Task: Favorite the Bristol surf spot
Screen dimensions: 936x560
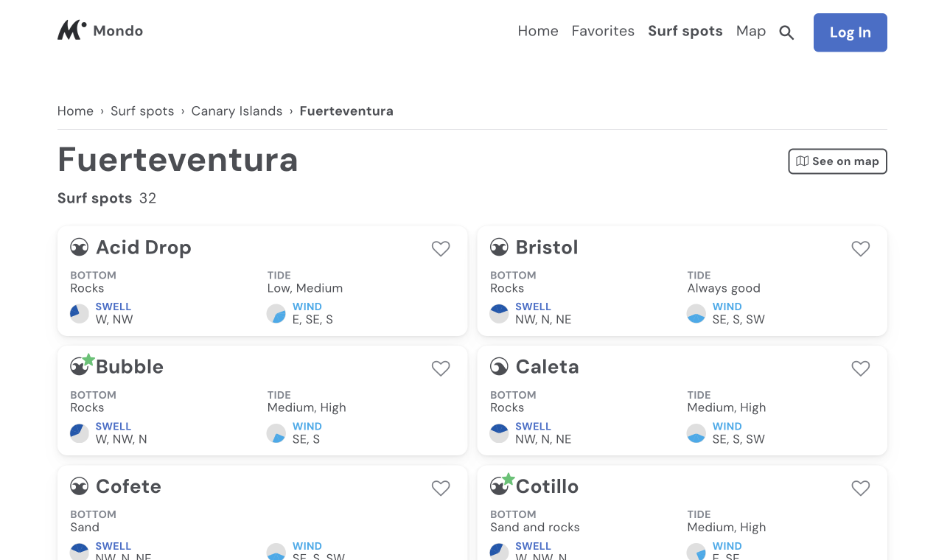Action: [860, 248]
